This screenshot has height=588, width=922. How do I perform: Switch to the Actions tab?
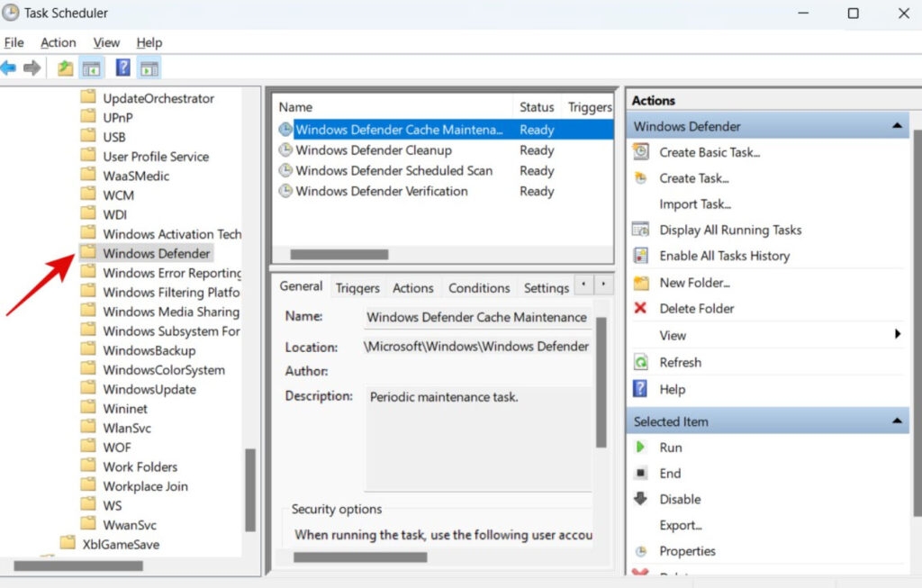point(412,287)
